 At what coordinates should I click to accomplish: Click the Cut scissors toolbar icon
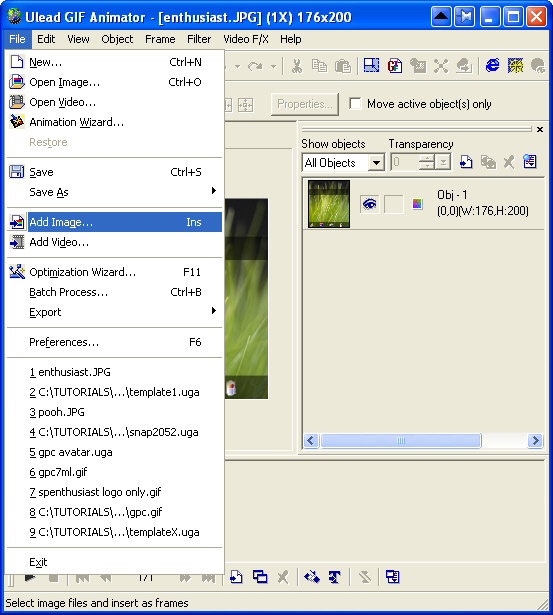coord(297,66)
